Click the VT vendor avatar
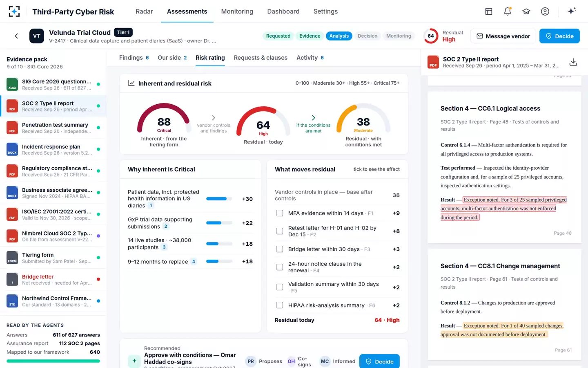 coord(37,36)
